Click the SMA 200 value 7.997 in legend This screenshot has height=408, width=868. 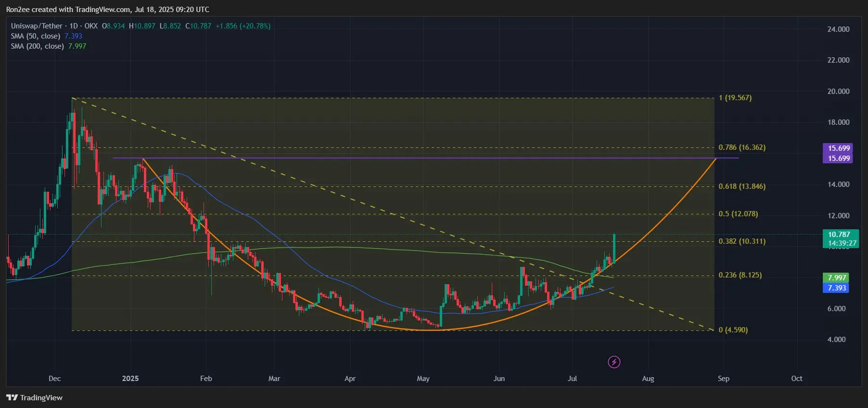(77, 46)
